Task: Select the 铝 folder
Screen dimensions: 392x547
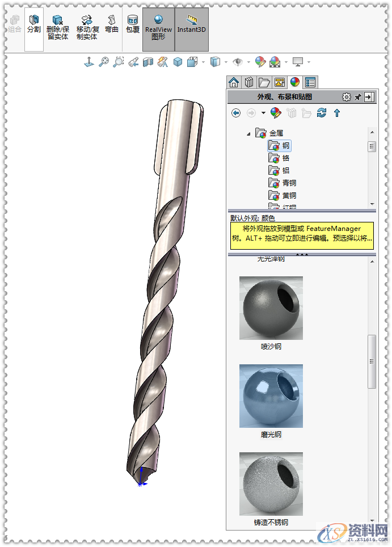Action: click(x=279, y=171)
